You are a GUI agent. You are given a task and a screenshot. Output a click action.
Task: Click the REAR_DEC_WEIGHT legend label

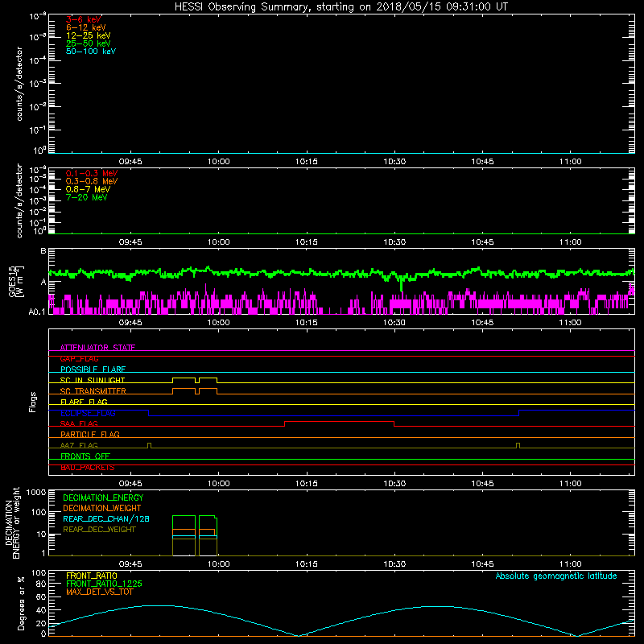click(99, 530)
